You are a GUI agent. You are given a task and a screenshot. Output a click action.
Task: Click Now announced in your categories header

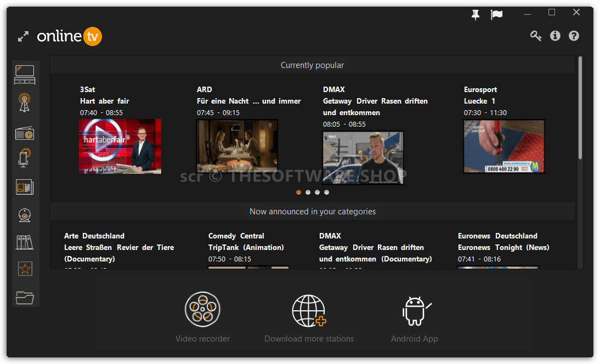313,212
